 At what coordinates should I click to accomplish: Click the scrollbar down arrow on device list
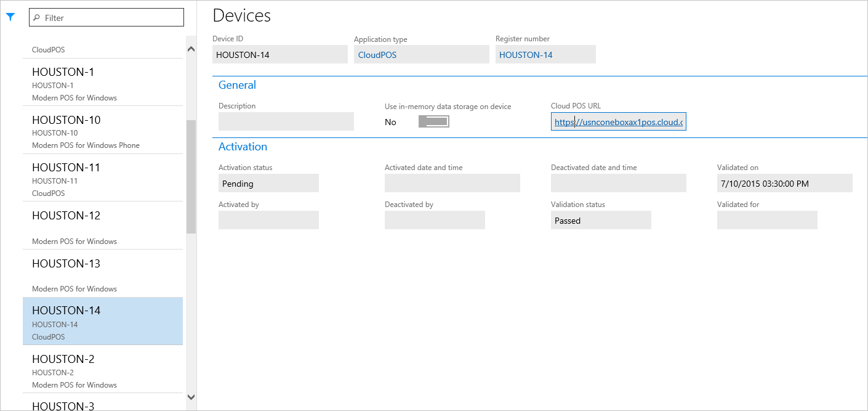click(x=191, y=397)
